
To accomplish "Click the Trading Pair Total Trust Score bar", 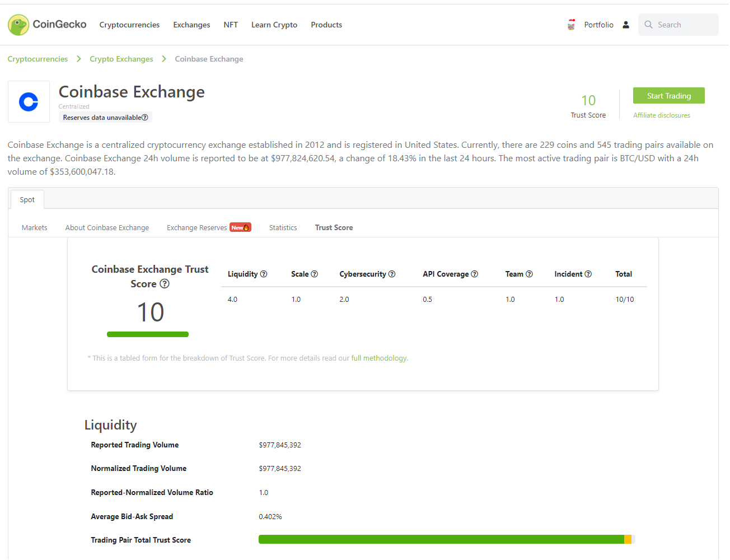I will (x=447, y=539).
